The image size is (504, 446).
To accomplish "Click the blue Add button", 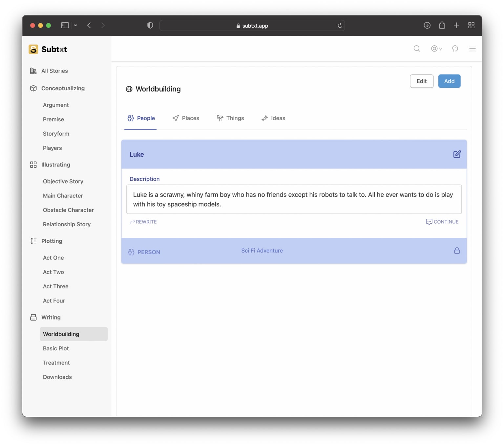I will [449, 81].
